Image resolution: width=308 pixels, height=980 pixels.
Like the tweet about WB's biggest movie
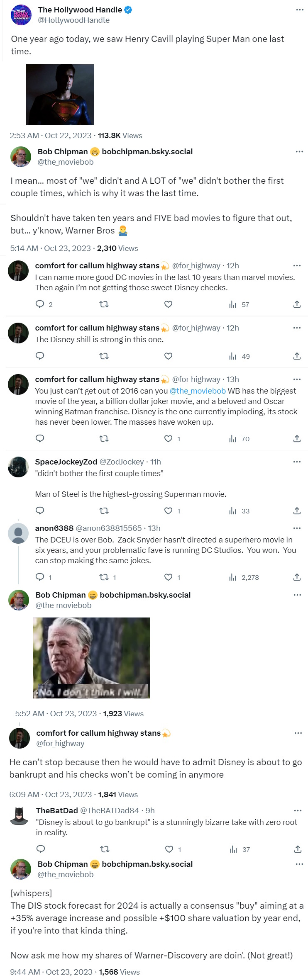[168, 439]
